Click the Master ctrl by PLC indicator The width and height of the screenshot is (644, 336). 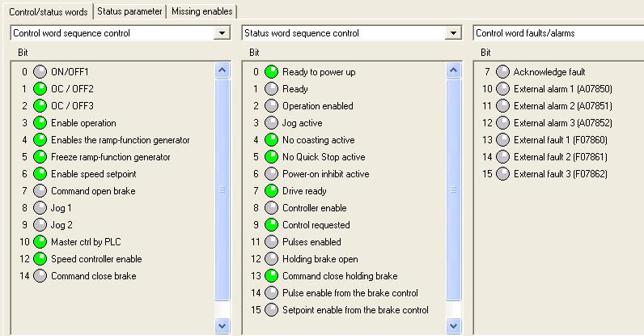[x=40, y=242]
